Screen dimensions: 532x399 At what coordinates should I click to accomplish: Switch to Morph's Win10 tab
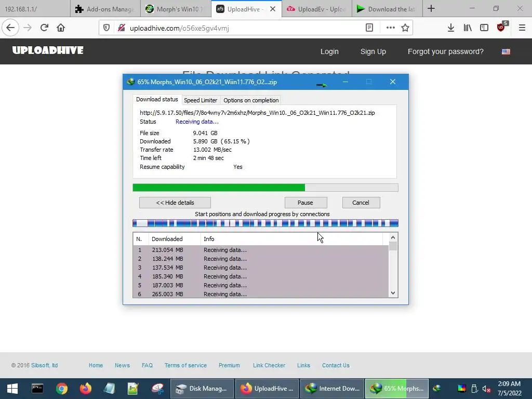coord(176,9)
